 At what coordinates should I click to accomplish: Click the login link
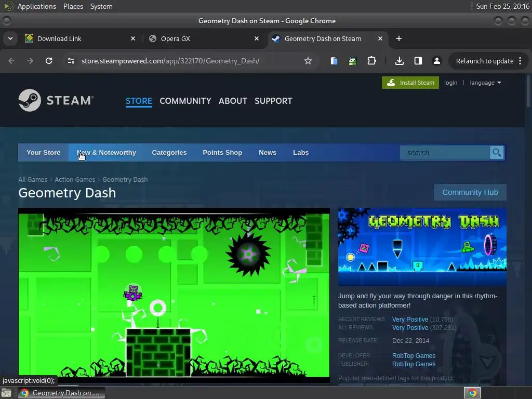tap(450, 83)
